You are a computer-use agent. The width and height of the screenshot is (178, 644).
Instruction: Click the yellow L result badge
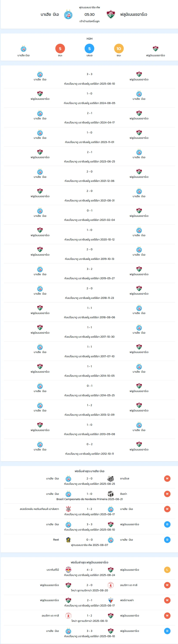[167, 570]
